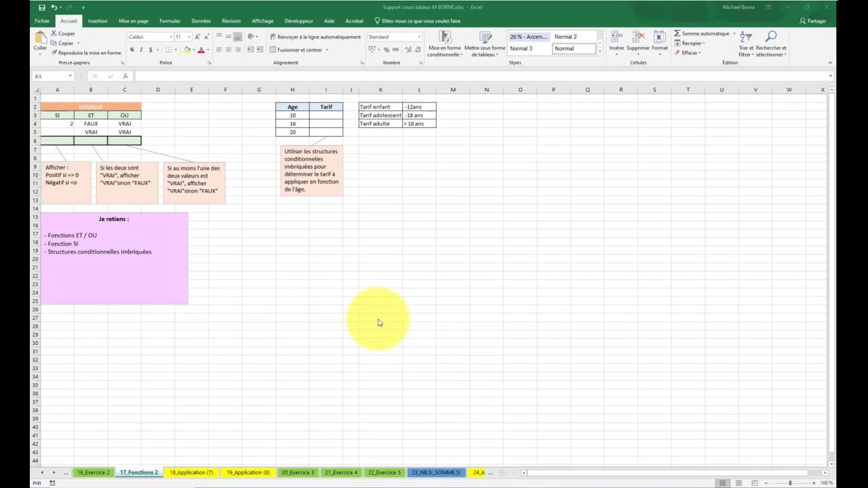Open Mettre sous forme de tableau
Viewport: 868px width, 488px height.
pyautogui.click(x=485, y=44)
